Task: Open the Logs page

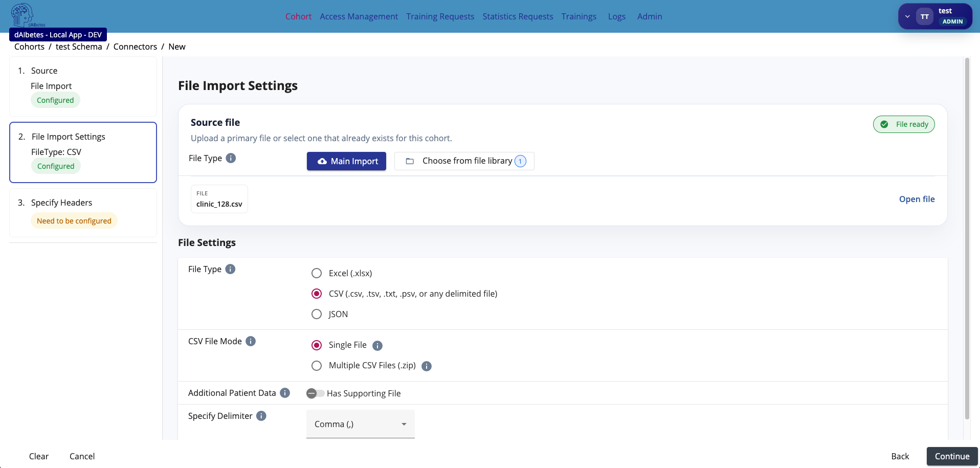Action: pos(617,16)
